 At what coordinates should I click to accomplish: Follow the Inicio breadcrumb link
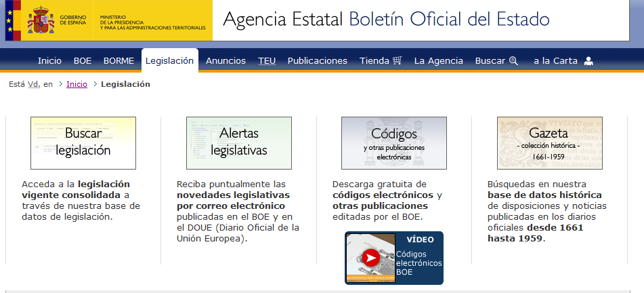point(77,84)
